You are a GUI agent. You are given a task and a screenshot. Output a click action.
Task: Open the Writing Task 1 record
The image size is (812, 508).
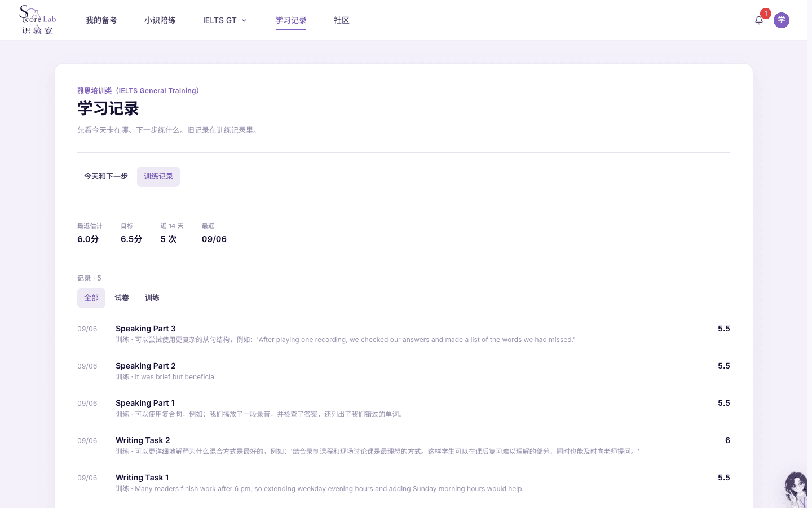404,483
